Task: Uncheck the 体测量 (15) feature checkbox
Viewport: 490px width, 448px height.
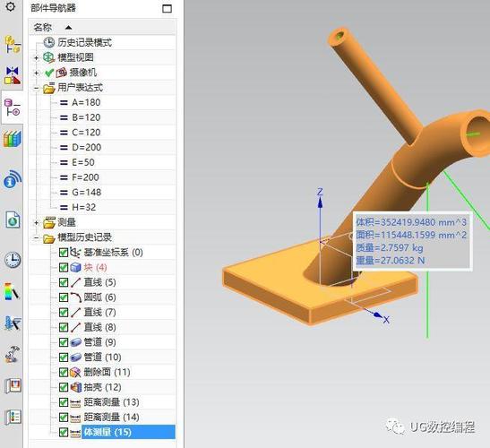Action: coord(64,433)
